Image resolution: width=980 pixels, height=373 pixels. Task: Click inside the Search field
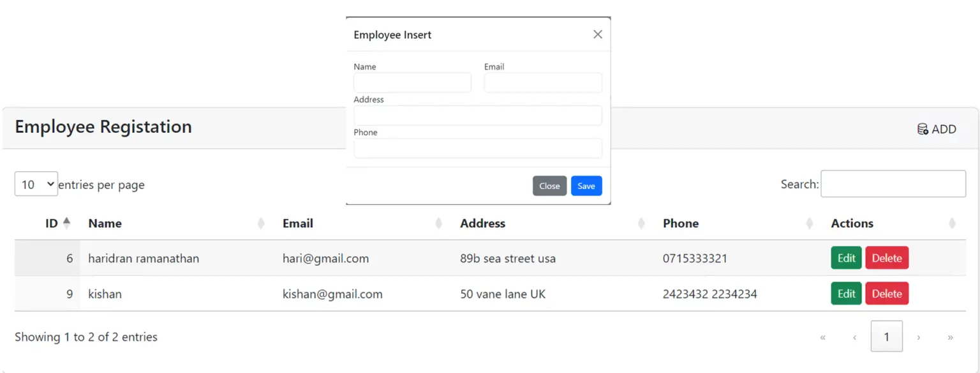[x=893, y=183]
